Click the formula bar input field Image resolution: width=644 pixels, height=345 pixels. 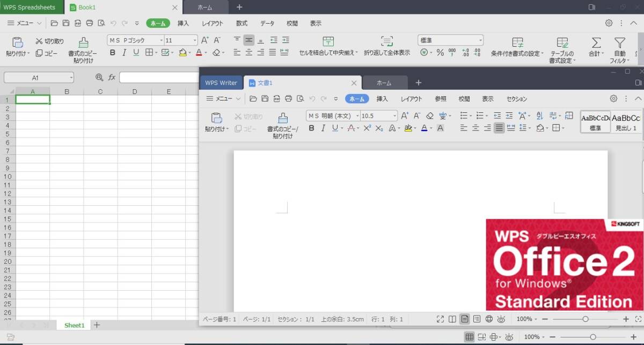(x=159, y=77)
